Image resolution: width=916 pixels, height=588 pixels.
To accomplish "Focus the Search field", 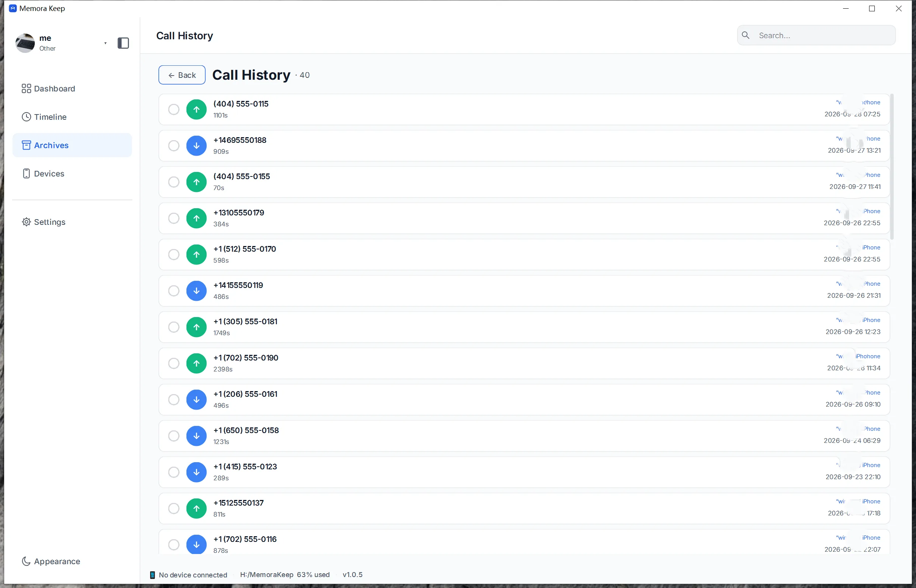I will pyautogui.click(x=816, y=35).
